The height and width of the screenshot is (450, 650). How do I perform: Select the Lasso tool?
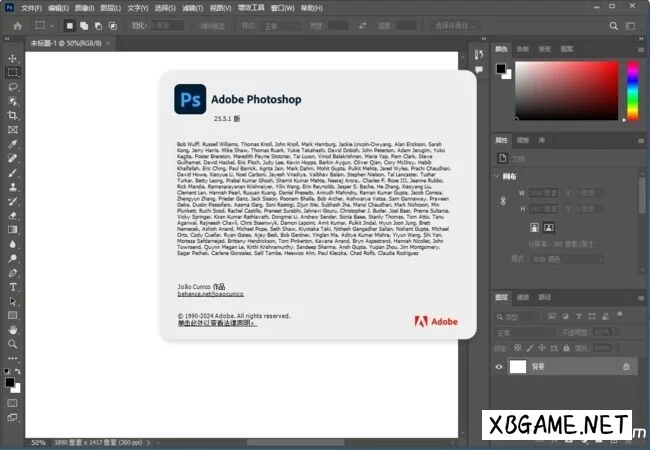point(13,87)
